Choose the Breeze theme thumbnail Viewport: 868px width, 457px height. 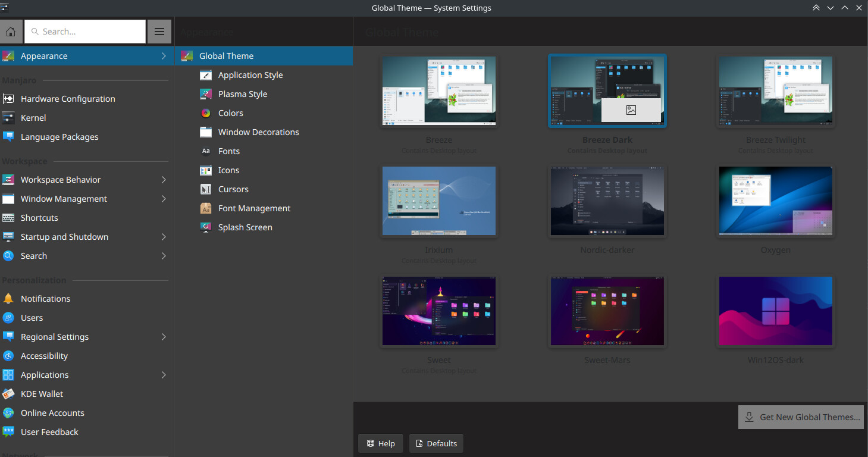(439, 91)
